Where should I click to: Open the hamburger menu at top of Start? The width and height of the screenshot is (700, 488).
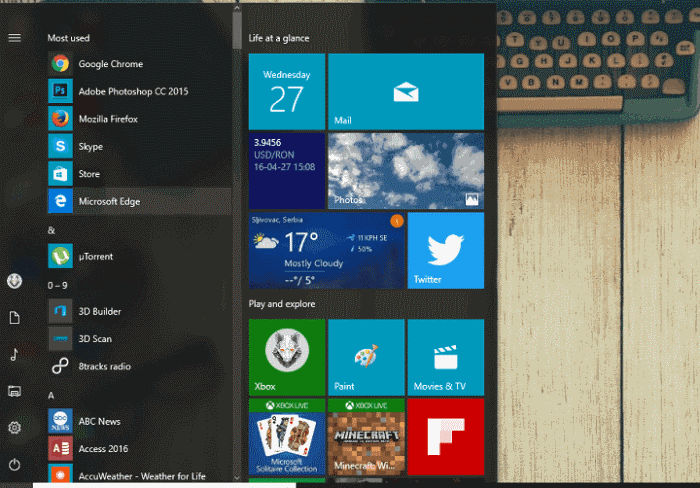tap(14, 38)
